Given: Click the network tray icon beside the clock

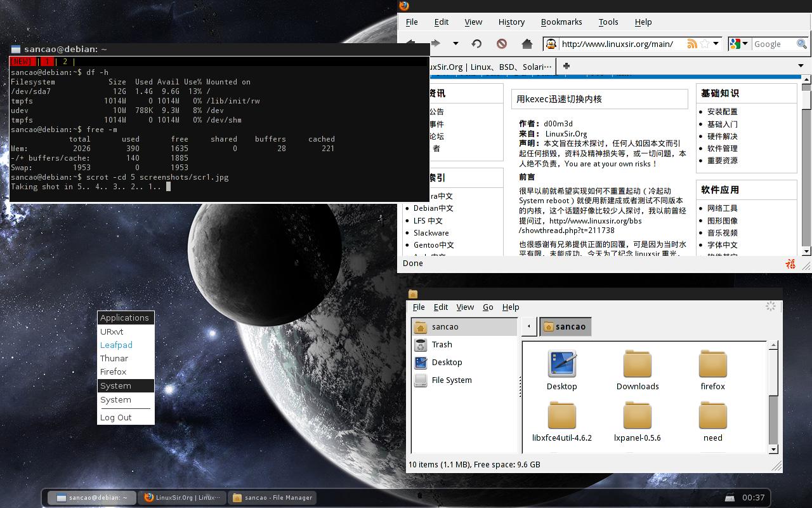Looking at the screenshot, I should [730, 498].
